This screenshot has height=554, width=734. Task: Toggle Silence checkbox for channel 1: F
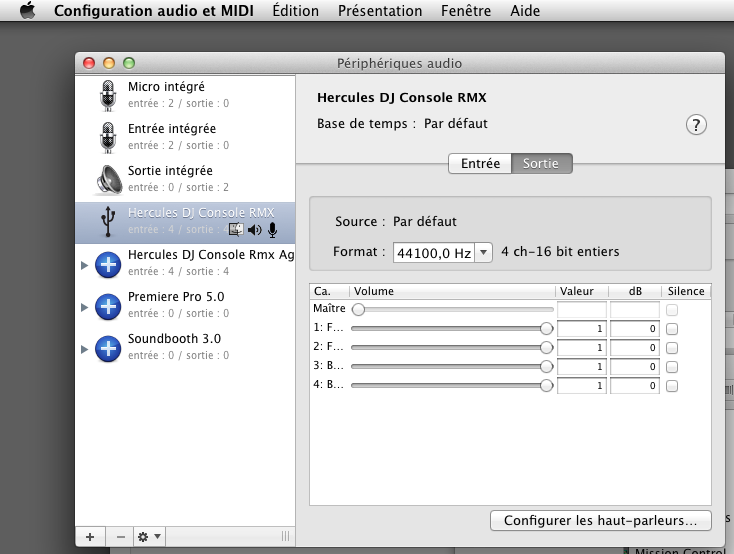point(672,329)
